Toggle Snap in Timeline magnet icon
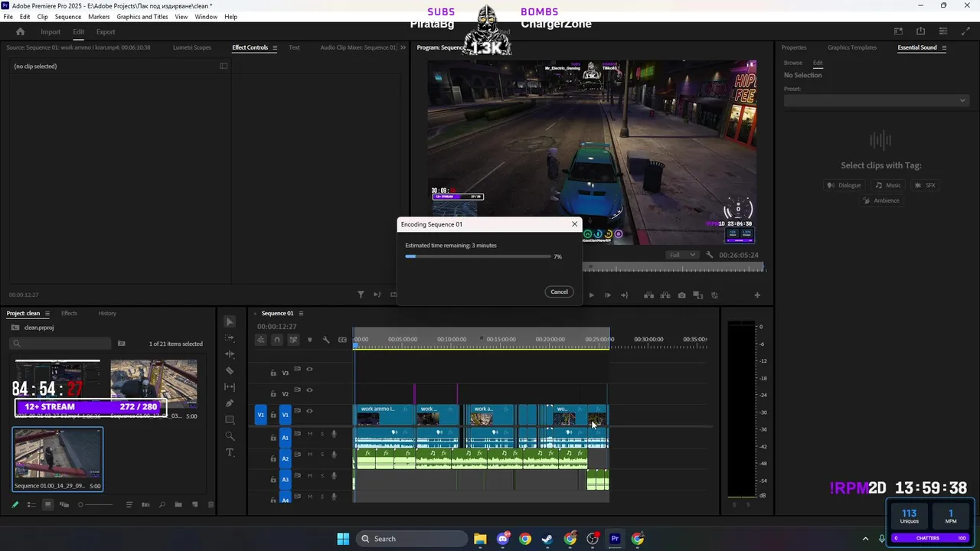This screenshot has width=980, height=551. coord(277,340)
